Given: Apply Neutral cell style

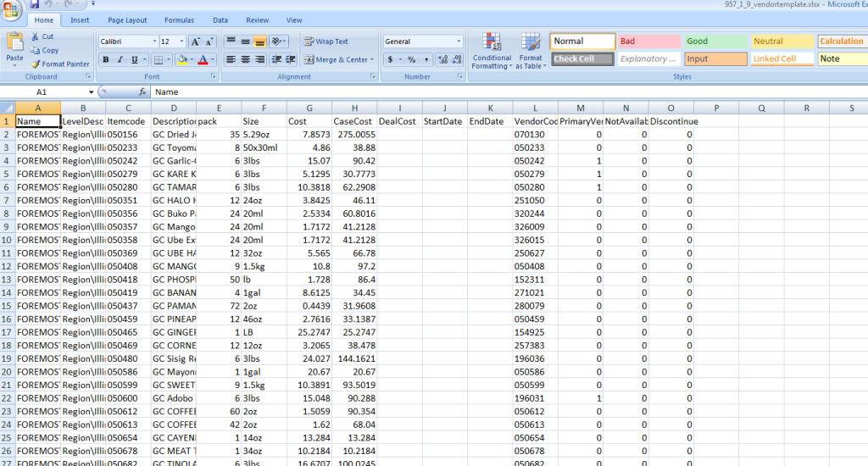Looking at the screenshot, I should coord(782,42).
